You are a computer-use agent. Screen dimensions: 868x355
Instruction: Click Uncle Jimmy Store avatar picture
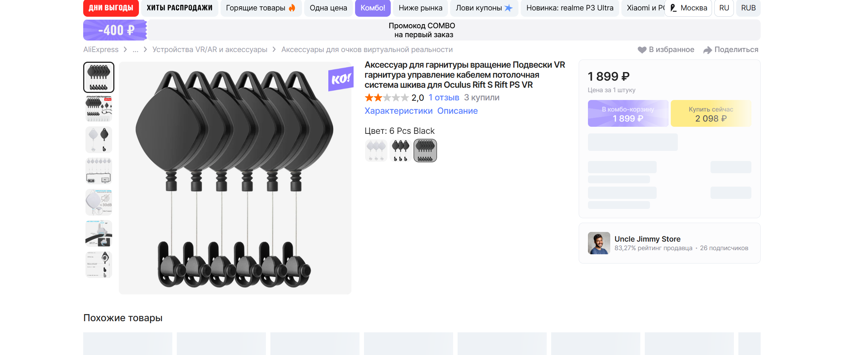tap(599, 243)
